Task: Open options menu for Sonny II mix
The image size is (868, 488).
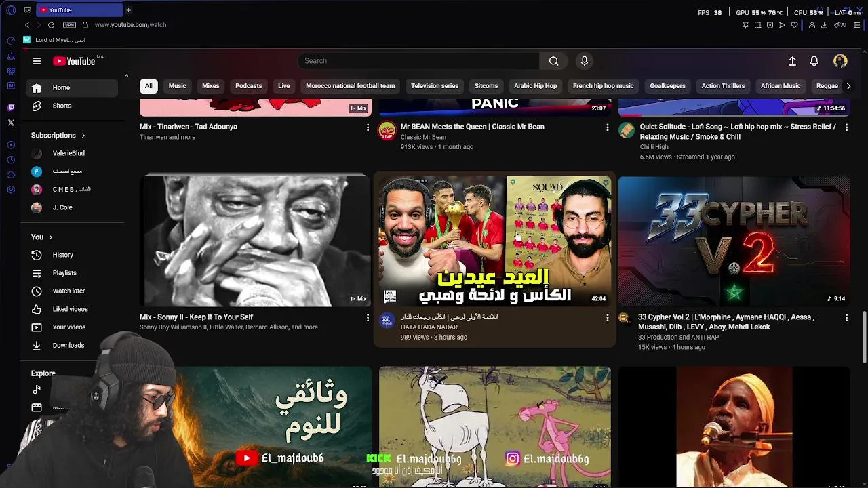Action: 368,317
